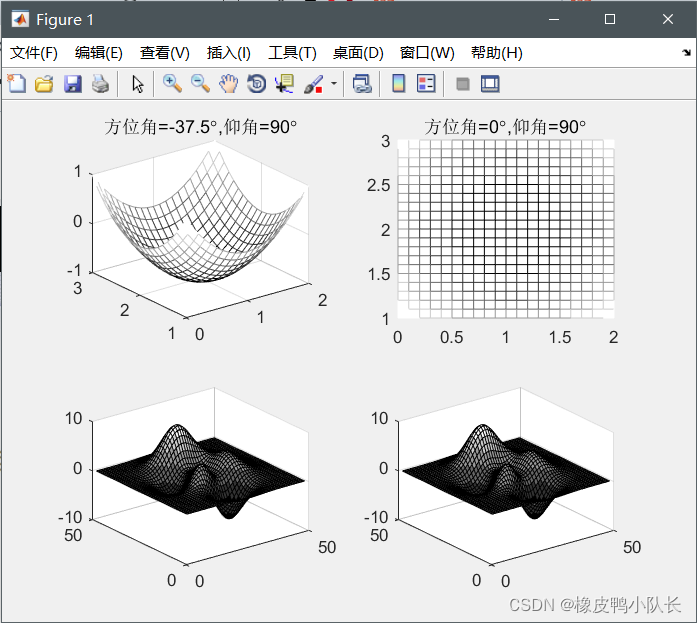Open the 桌面(D) menu
Screen dimensions: 697x623
point(358,53)
